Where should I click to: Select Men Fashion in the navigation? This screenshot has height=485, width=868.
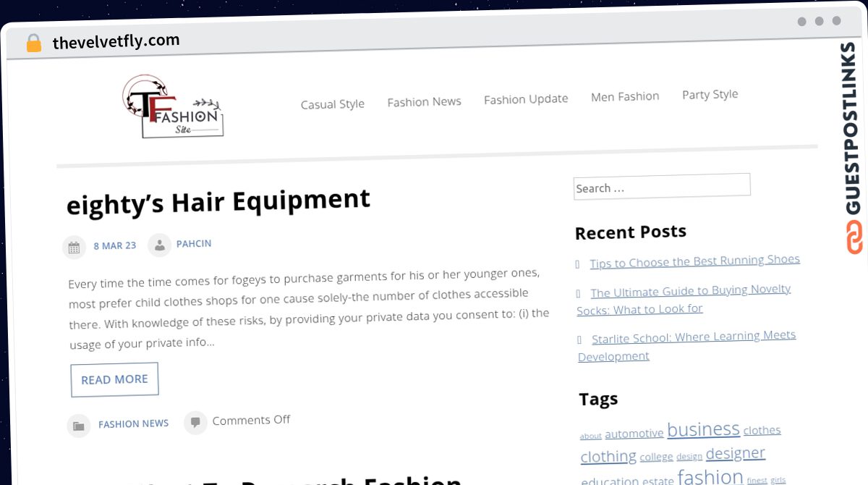tap(625, 96)
